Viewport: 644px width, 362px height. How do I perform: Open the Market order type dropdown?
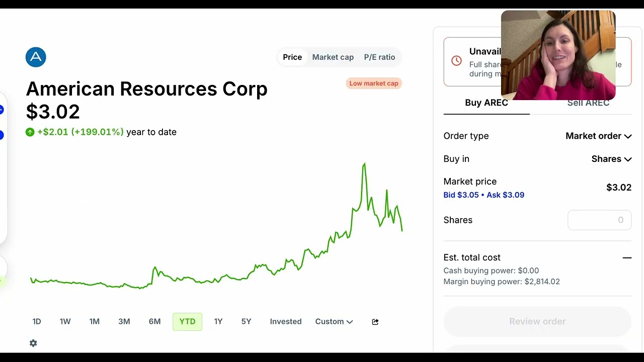point(598,136)
